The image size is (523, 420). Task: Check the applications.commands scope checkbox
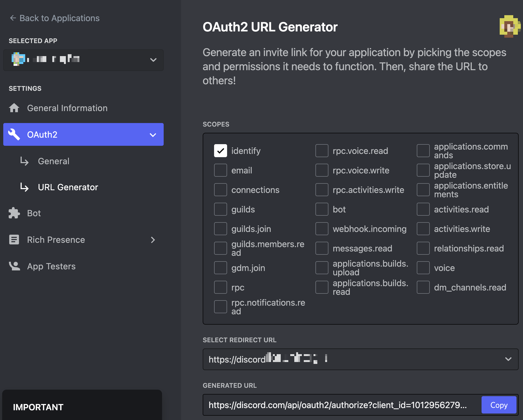423,151
